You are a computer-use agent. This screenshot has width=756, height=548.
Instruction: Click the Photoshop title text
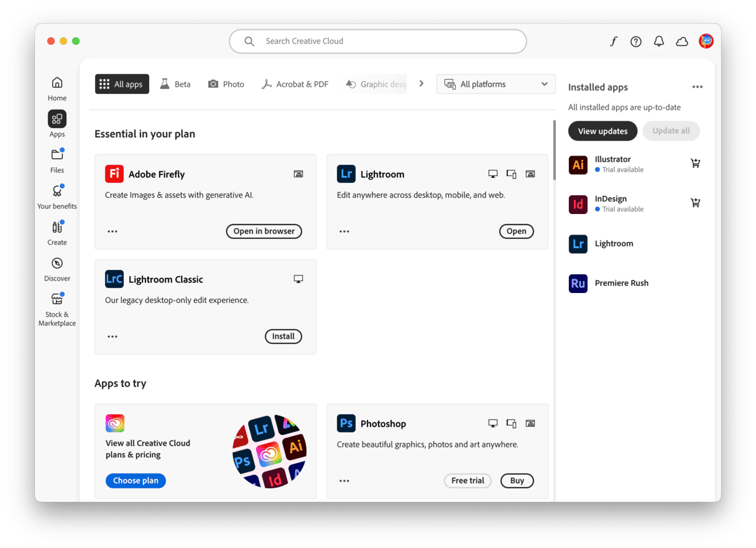click(x=383, y=424)
